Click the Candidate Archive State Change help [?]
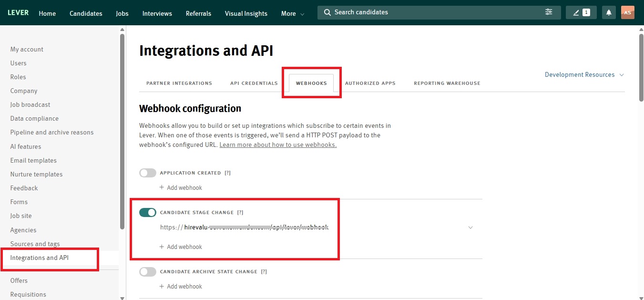 pyautogui.click(x=264, y=271)
